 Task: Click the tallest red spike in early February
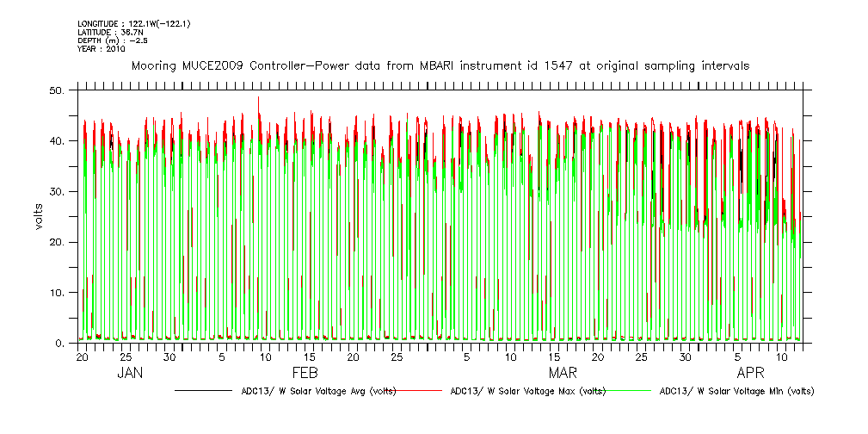(258, 100)
